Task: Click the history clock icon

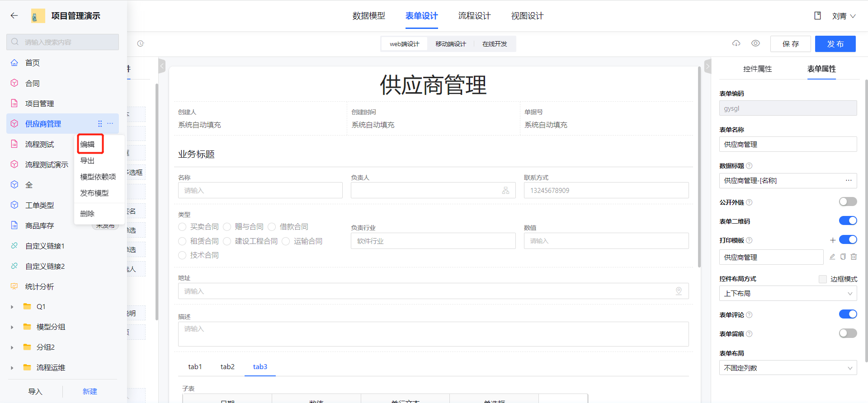Action: 141,44
